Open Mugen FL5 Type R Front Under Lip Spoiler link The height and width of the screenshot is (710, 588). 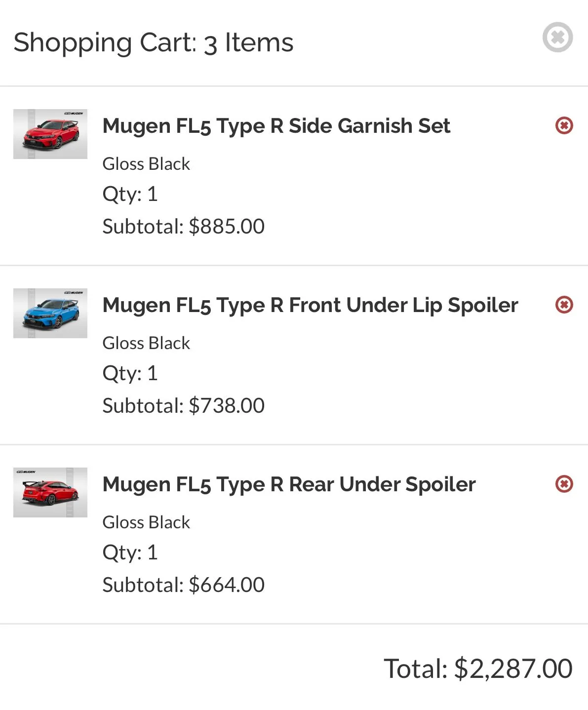pos(310,305)
